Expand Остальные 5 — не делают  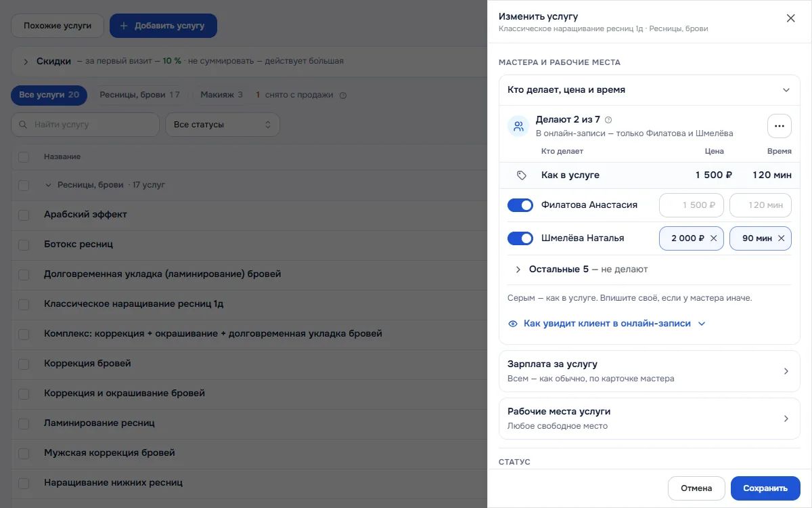tap(582, 270)
